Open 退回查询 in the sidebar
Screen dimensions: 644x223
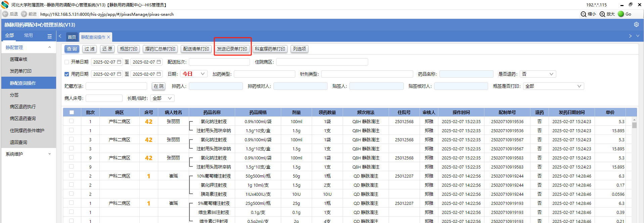(29, 142)
